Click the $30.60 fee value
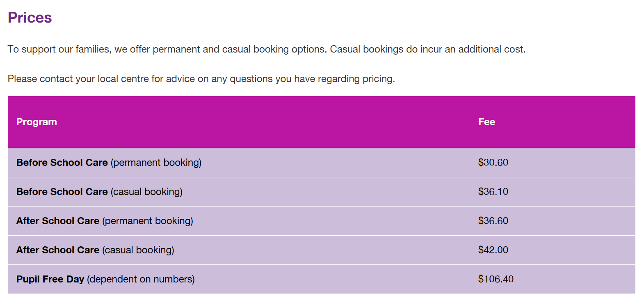 (x=493, y=163)
